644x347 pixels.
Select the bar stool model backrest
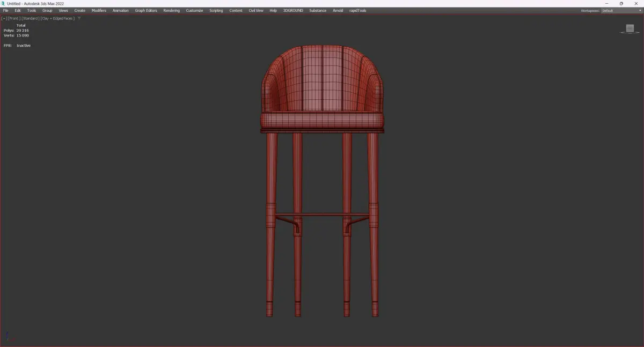(322, 78)
